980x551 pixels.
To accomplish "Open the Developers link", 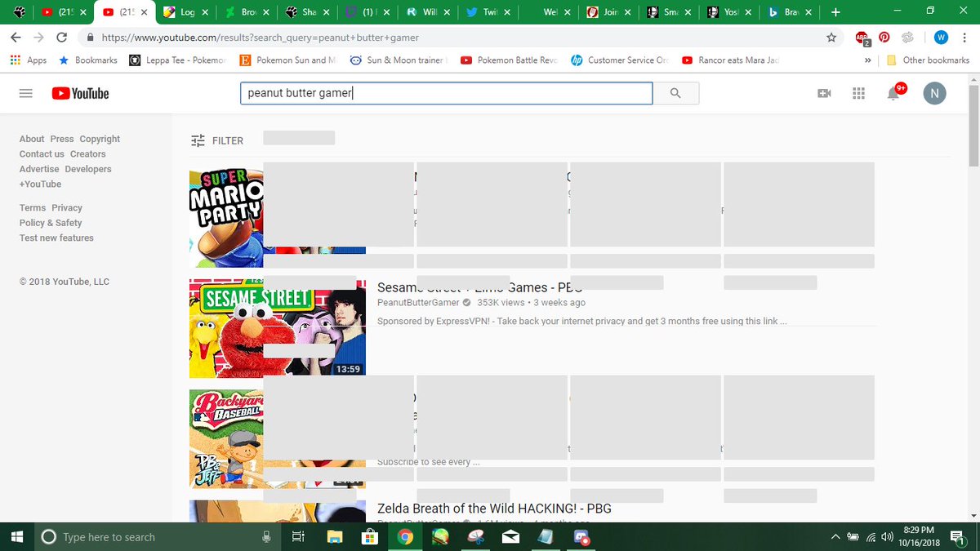I will coord(88,169).
